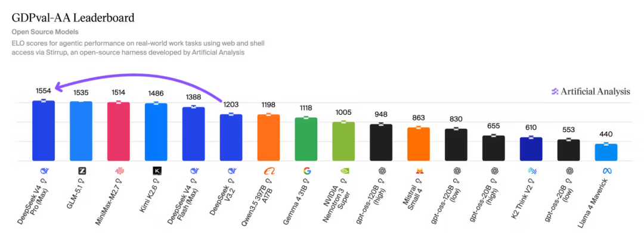Select the Llama 4 Maverick bar
This screenshot has height=247, width=644.
(x=606, y=152)
